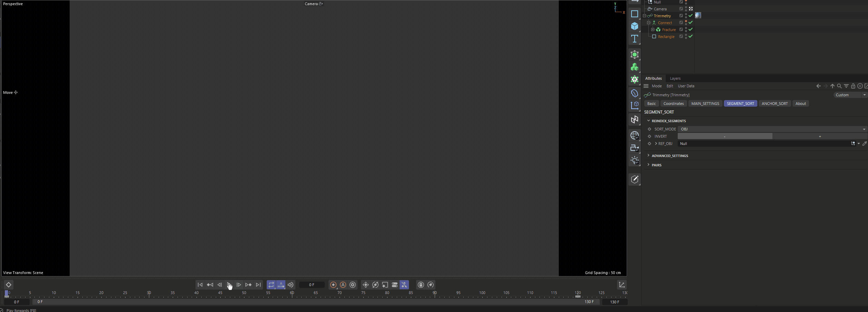Open the SORT_MODE dropdown

[x=772, y=129]
